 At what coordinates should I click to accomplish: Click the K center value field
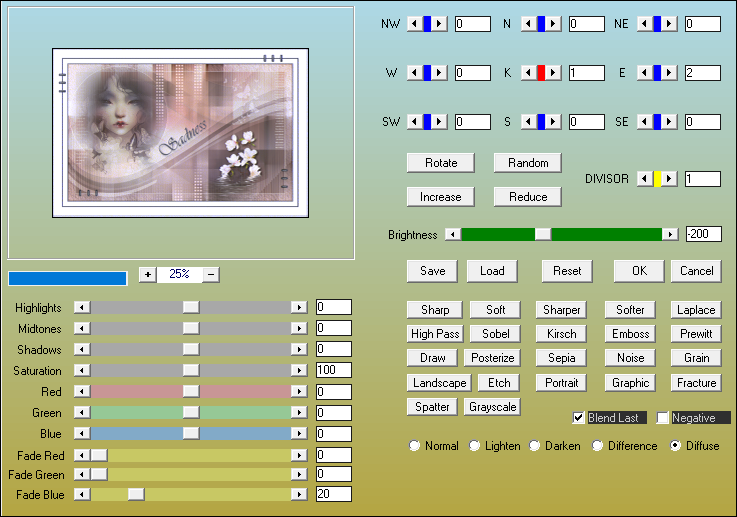tap(587, 73)
